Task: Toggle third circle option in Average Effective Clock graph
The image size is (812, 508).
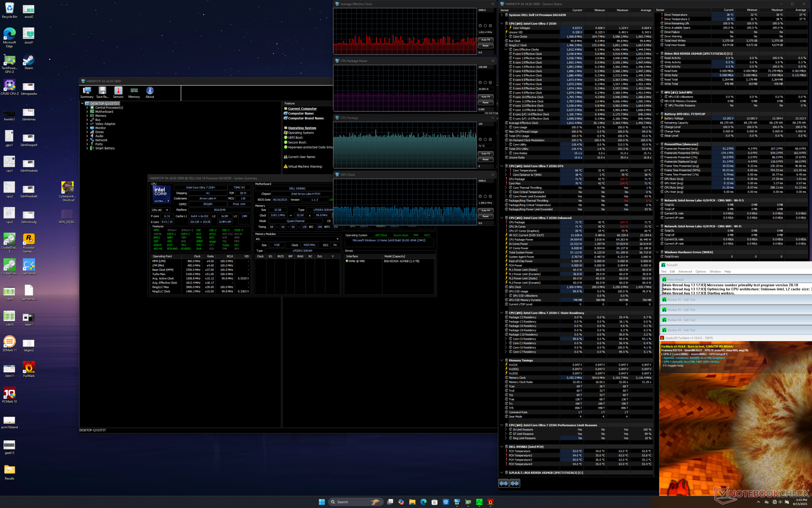Action: tap(490, 26)
